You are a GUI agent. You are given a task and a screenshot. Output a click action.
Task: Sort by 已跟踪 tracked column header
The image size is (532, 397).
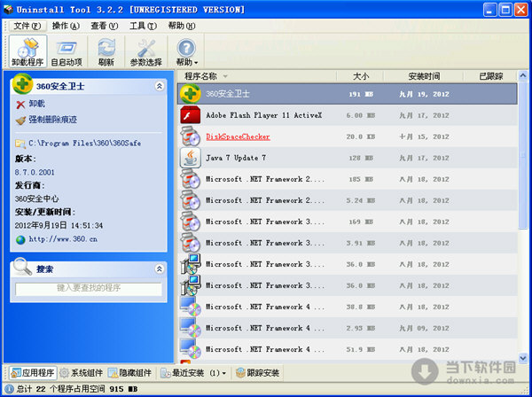(490, 76)
